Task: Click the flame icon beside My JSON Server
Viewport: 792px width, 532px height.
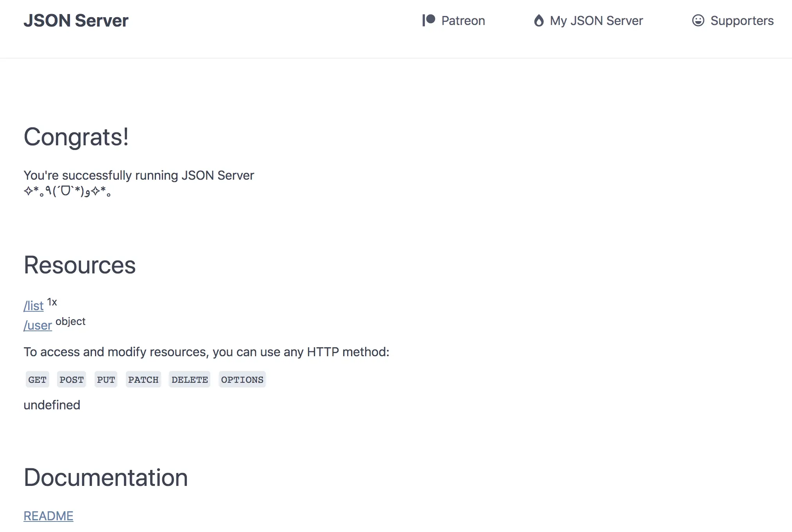Action: point(539,20)
